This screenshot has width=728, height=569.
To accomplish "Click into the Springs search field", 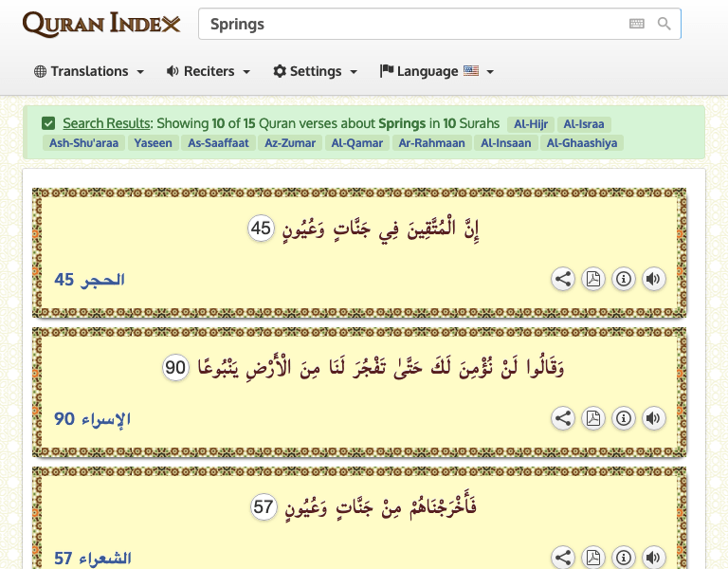I will (408, 24).
